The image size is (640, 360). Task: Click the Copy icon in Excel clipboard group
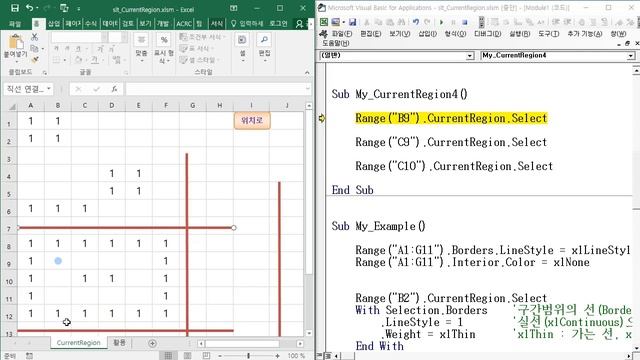(x=34, y=49)
